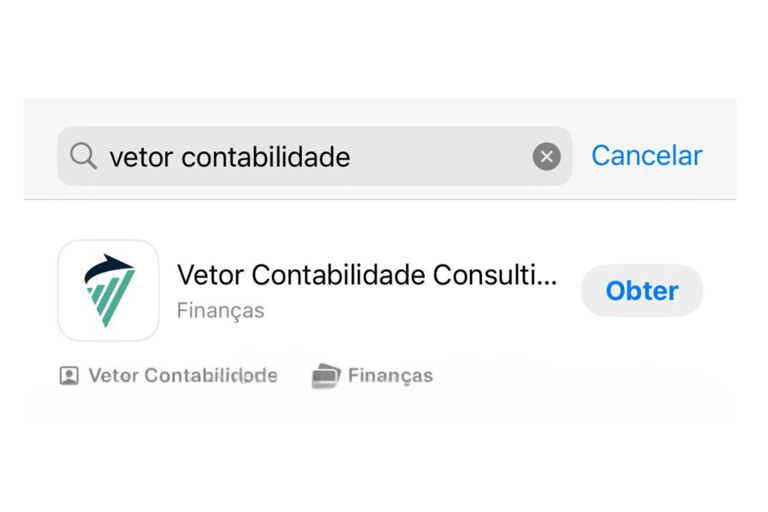Click the word 'vetor' in the search query
This screenshot has width=768, height=512.
141,157
